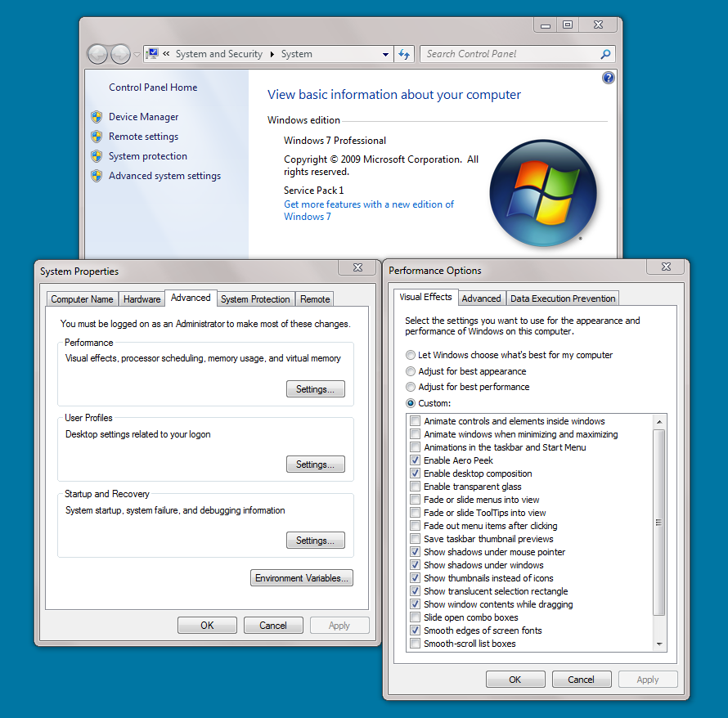This screenshot has height=718, width=728.
Task: Open Get more features with new edition link
Action: pos(369,210)
